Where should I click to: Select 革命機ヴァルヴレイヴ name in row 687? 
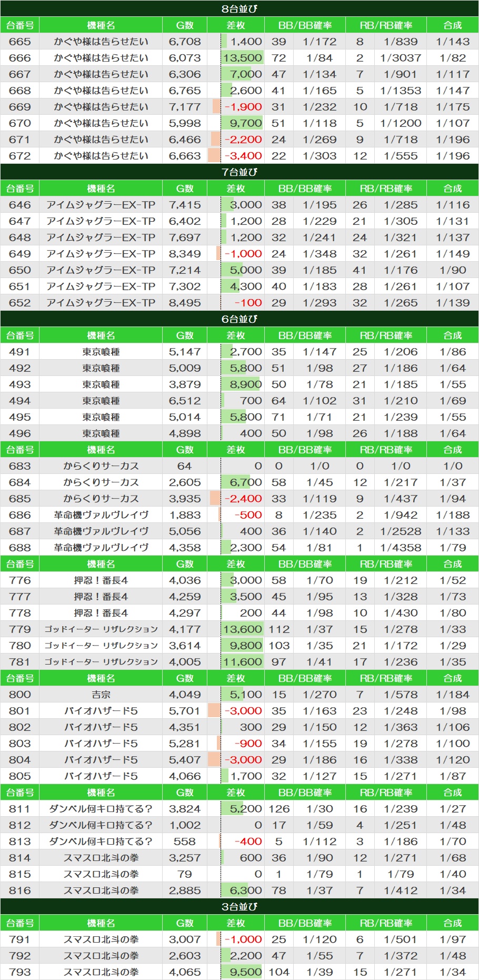101,531
